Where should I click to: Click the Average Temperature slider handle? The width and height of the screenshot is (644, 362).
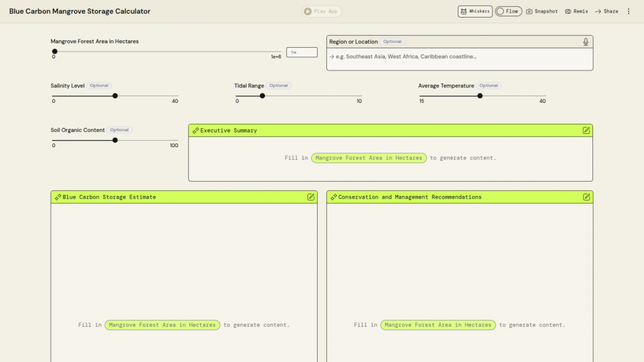(x=480, y=96)
